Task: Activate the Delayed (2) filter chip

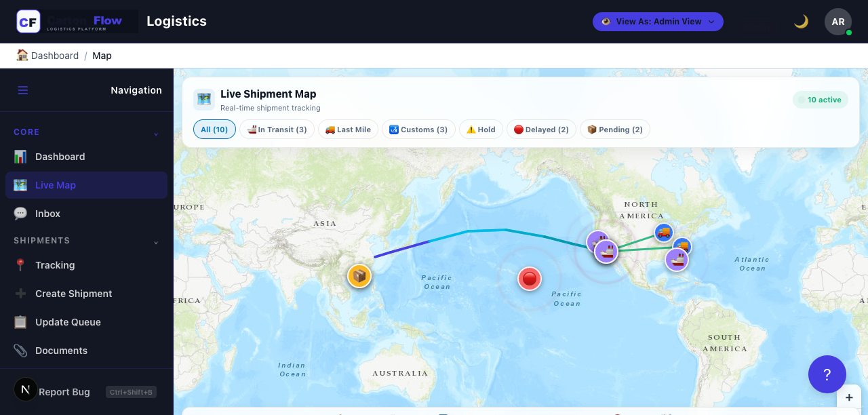Action: (x=541, y=129)
